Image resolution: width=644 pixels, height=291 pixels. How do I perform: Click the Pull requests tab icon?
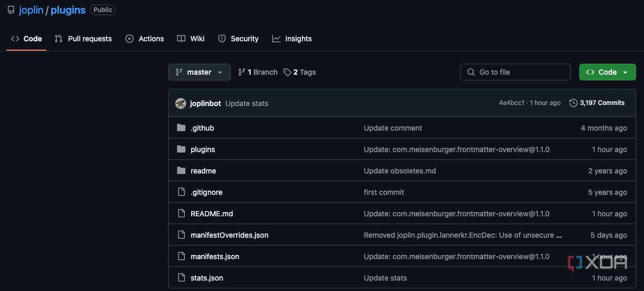coord(58,39)
